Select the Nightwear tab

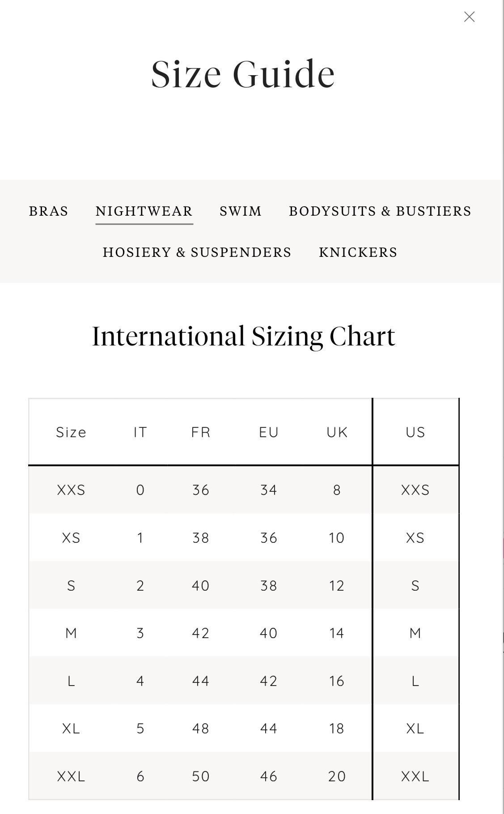pyautogui.click(x=144, y=211)
